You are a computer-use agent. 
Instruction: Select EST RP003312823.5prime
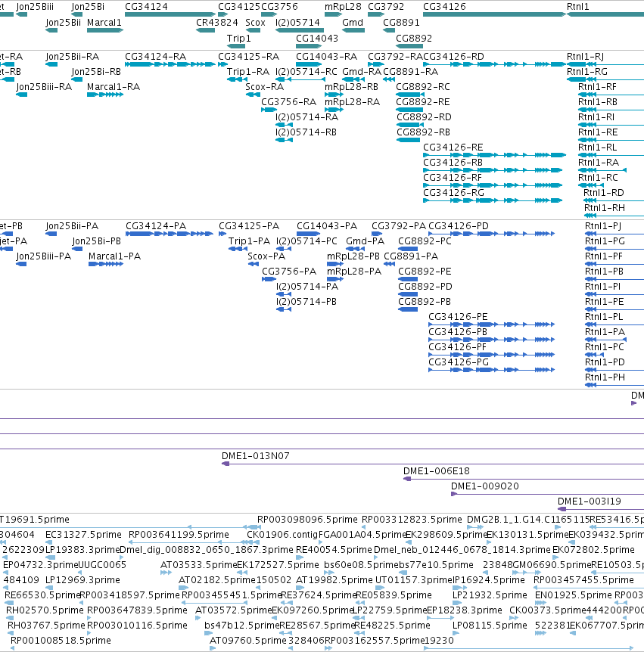[412, 520]
